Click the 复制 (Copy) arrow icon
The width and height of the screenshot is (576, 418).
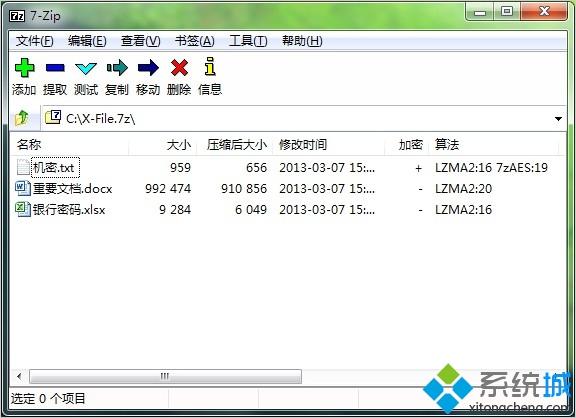point(117,68)
